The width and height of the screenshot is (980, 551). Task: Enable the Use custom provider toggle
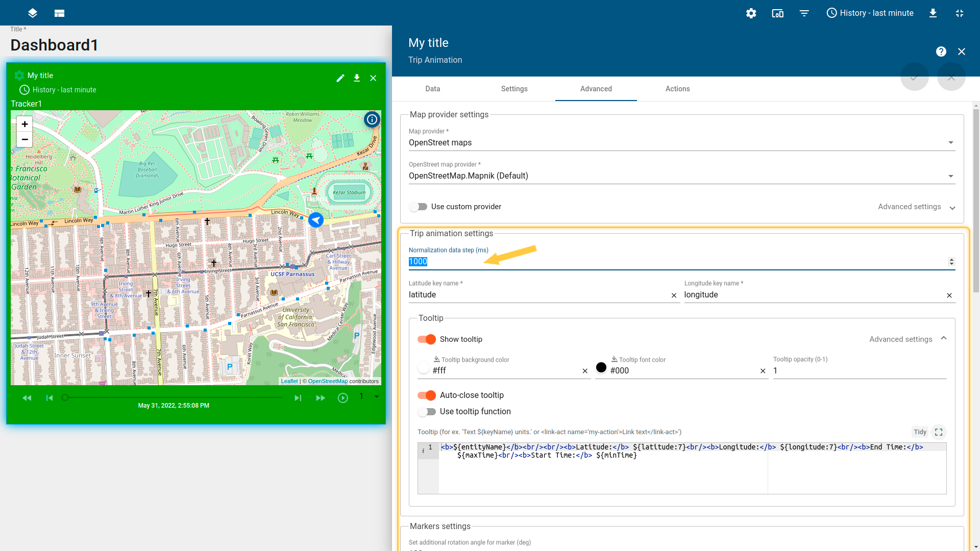tap(419, 207)
